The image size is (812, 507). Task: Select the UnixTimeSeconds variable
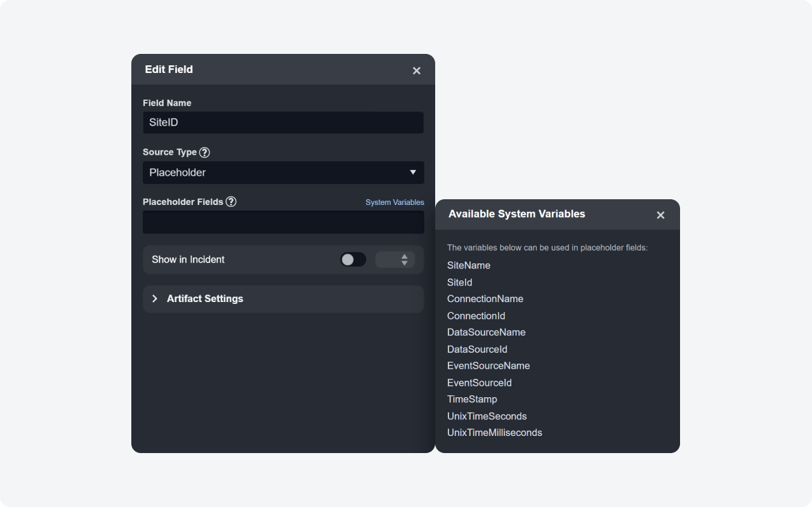[x=487, y=416]
